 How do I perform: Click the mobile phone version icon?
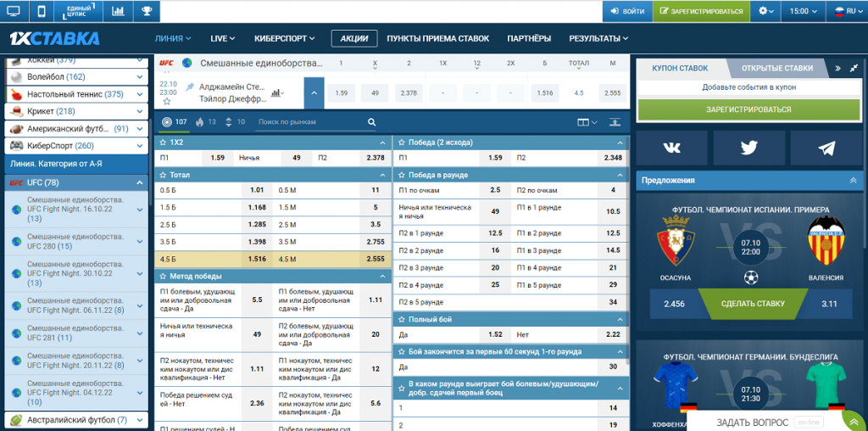pyautogui.click(x=41, y=12)
